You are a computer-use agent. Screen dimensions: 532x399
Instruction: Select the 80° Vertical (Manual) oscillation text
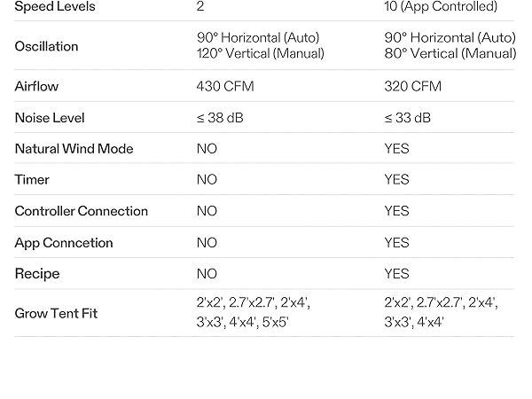450,54
